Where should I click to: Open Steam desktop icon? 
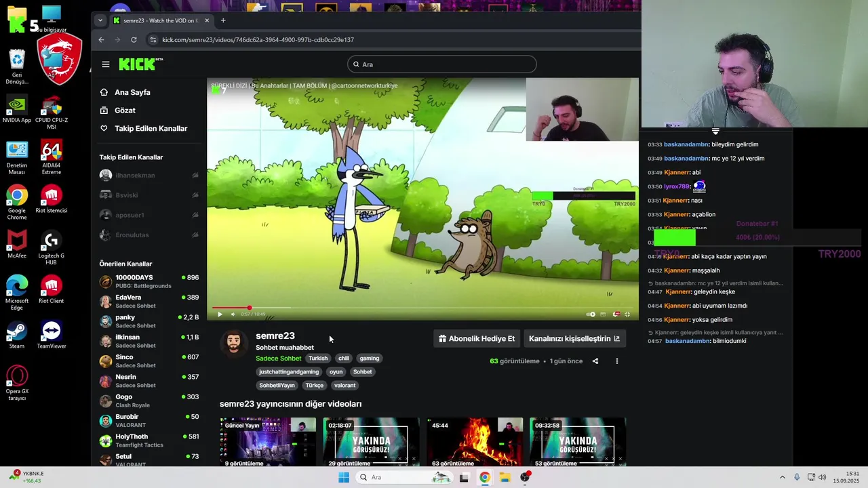pyautogui.click(x=17, y=335)
